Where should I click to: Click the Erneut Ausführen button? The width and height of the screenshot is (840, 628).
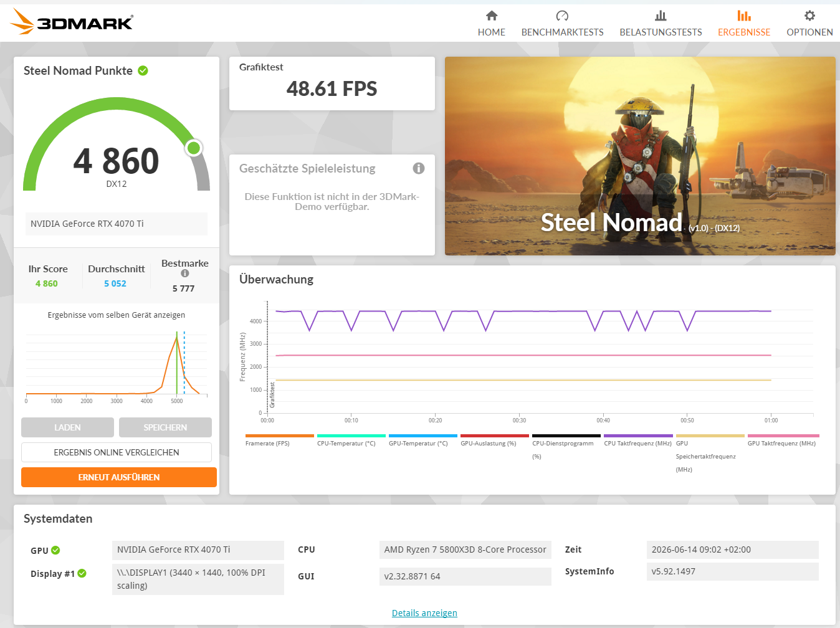pyautogui.click(x=119, y=477)
